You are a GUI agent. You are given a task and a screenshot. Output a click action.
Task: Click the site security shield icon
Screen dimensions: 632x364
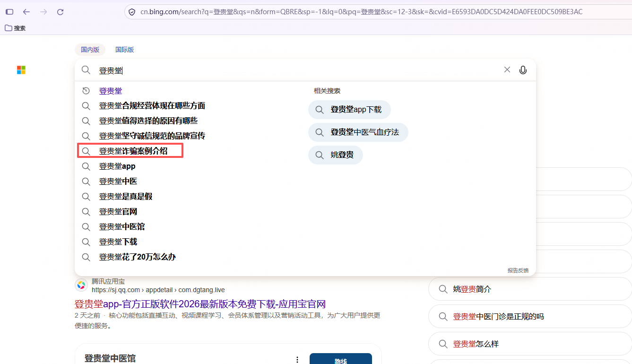tap(132, 12)
